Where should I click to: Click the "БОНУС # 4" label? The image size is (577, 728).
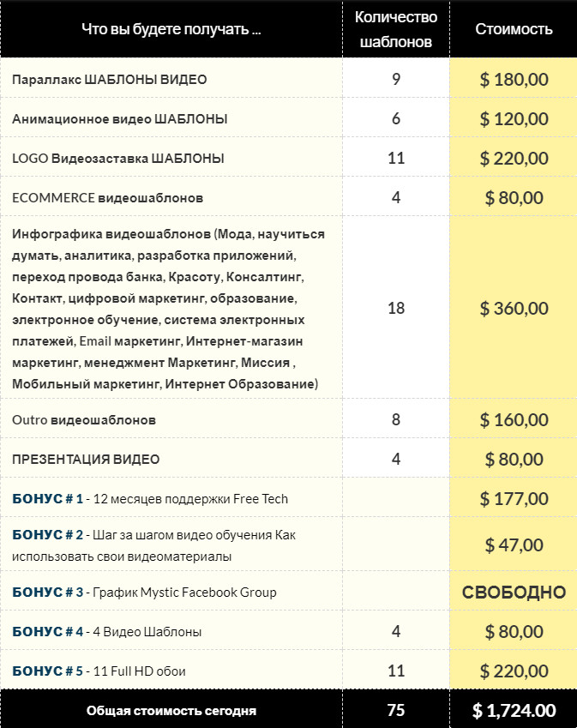[x=48, y=632]
